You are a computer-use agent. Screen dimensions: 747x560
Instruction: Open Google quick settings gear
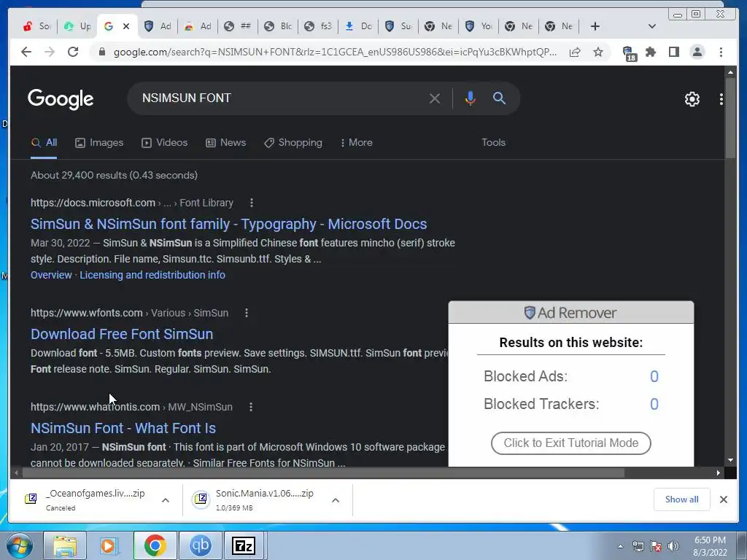[x=692, y=99]
